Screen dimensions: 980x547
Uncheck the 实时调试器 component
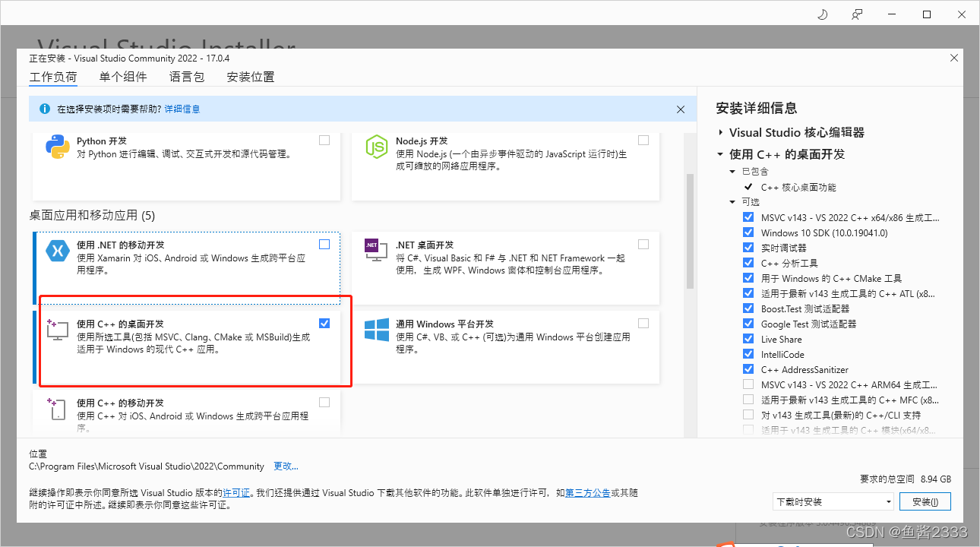(749, 248)
